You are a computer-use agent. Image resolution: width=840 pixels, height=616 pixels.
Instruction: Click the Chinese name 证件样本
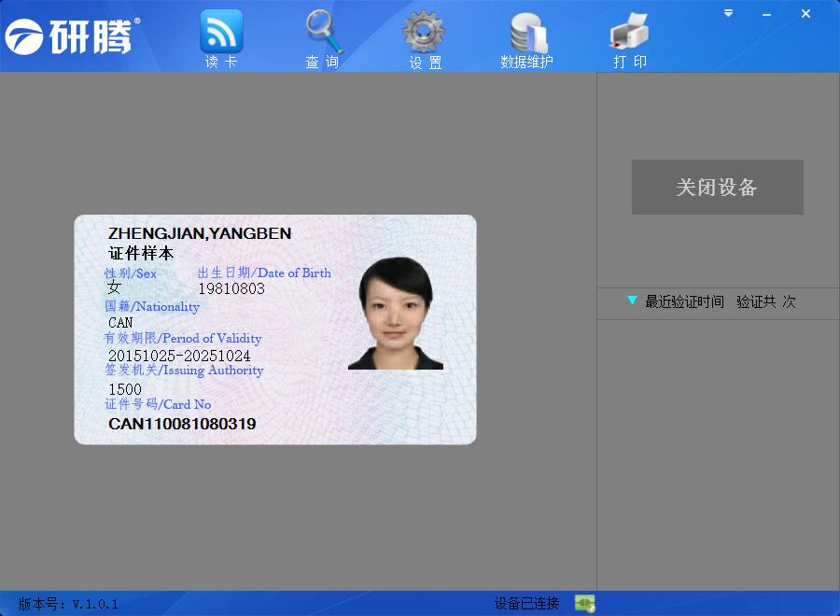click(x=141, y=253)
